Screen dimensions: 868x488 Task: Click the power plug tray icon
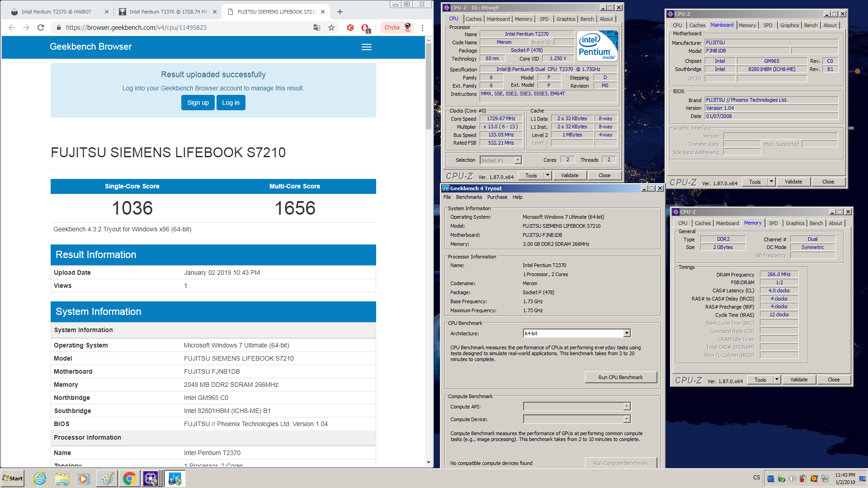[803, 479]
